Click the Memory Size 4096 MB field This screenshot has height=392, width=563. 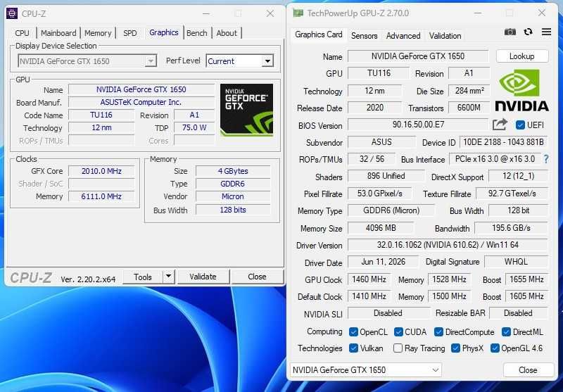(x=381, y=228)
